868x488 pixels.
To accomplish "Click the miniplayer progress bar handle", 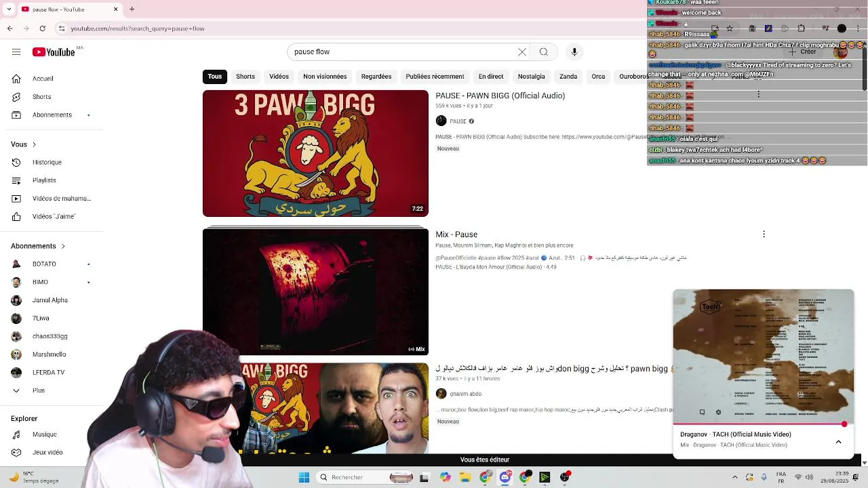I will pyautogui.click(x=844, y=424).
